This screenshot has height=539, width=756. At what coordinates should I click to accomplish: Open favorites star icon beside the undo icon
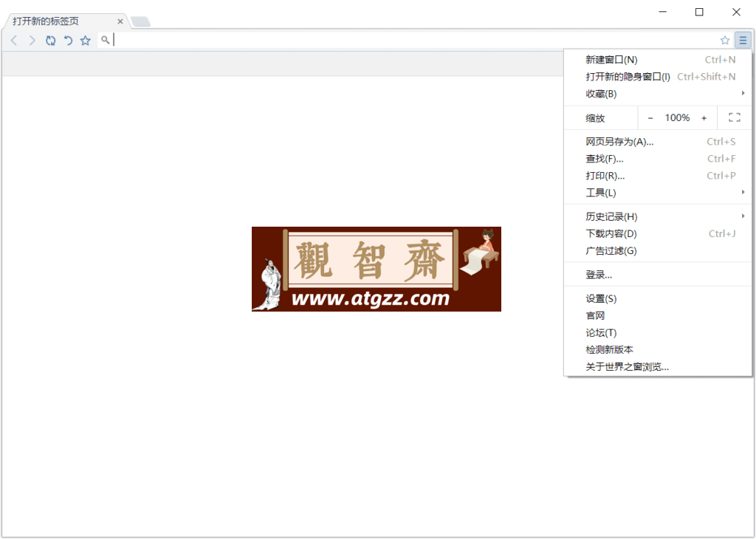(86, 41)
